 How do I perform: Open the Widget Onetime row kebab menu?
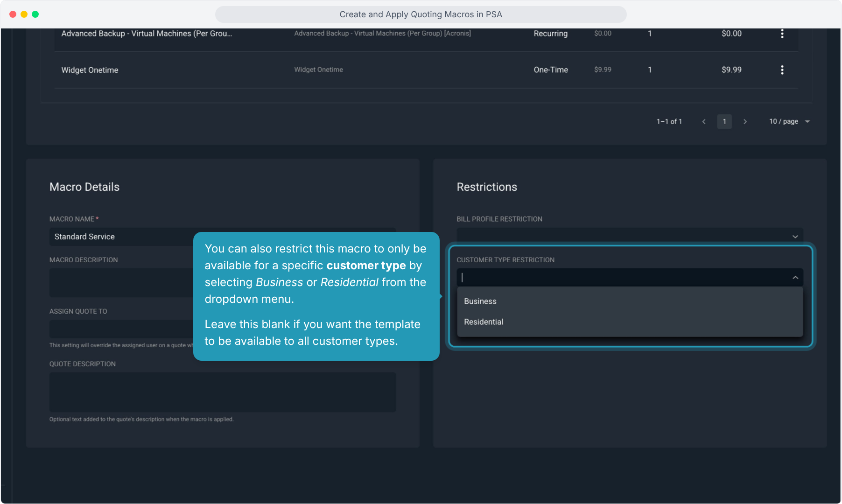[x=782, y=70]
